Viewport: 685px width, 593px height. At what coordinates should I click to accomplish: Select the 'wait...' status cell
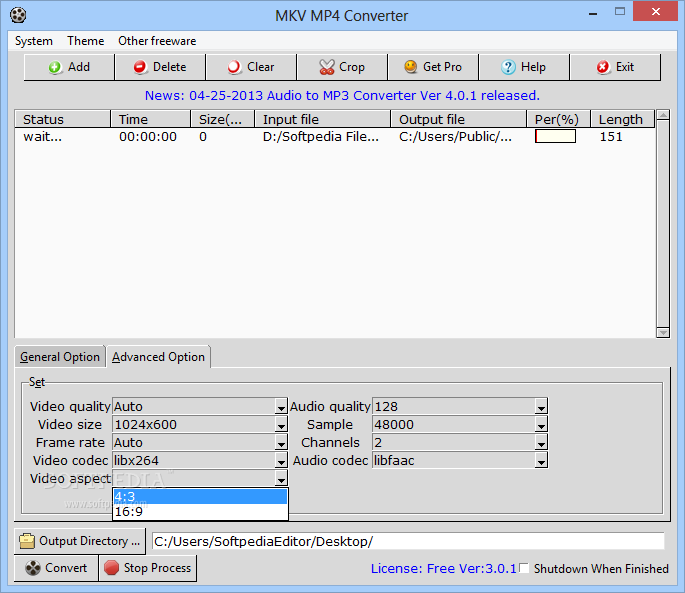[43, 137]
